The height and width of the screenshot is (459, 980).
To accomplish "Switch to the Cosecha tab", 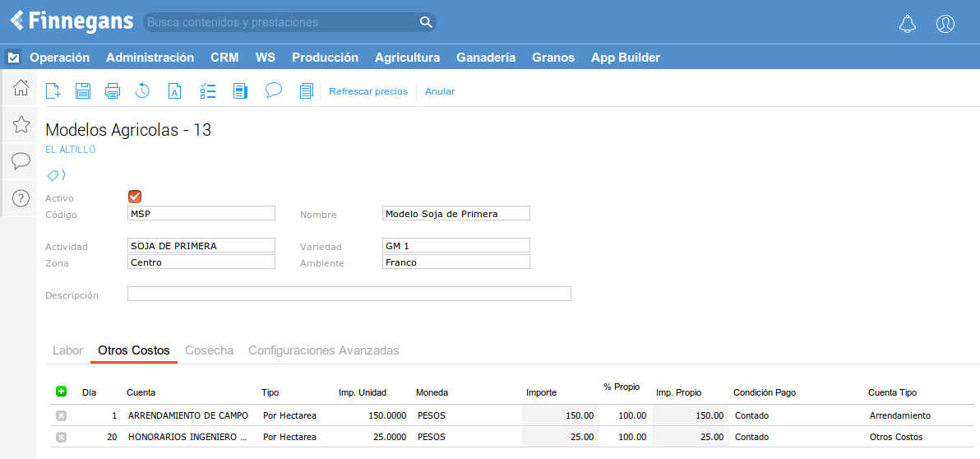I will (209, 350).
